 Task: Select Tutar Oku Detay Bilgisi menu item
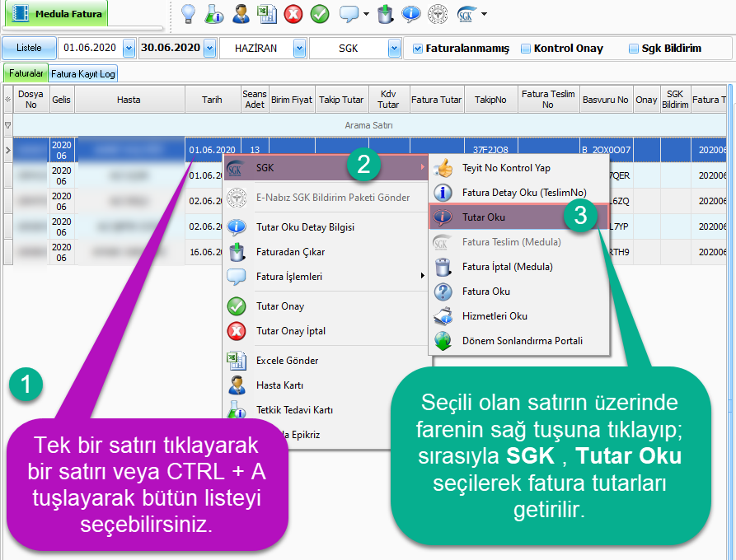coord(326,227)
